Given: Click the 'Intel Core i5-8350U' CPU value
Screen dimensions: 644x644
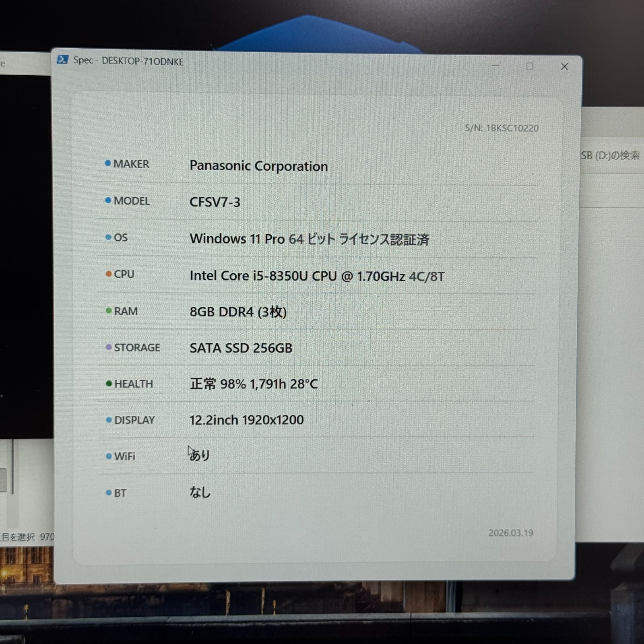Looking at the screenshot, I should tap(317, 276).
